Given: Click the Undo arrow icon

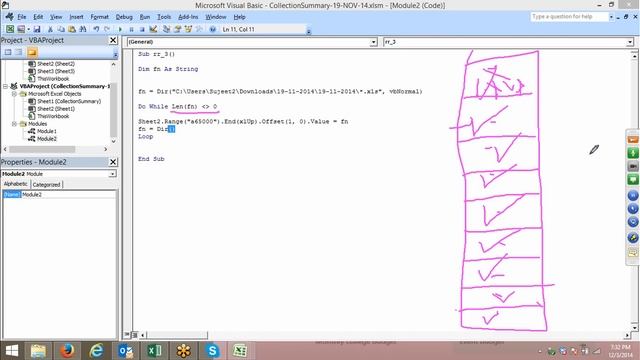Looking at the screenshot, I should pyautogui.click(x=96, y=29).
